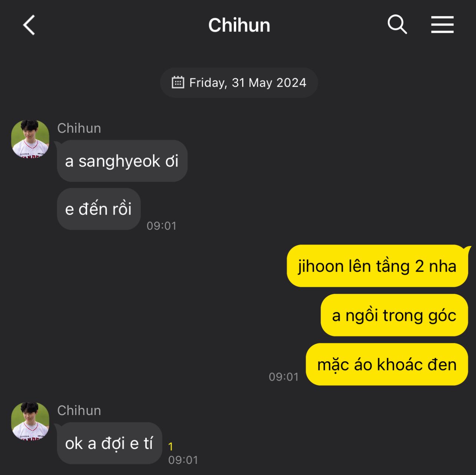Tap the 09:01 timestamp under unread count
476x475 pixels.
[183, 460]
